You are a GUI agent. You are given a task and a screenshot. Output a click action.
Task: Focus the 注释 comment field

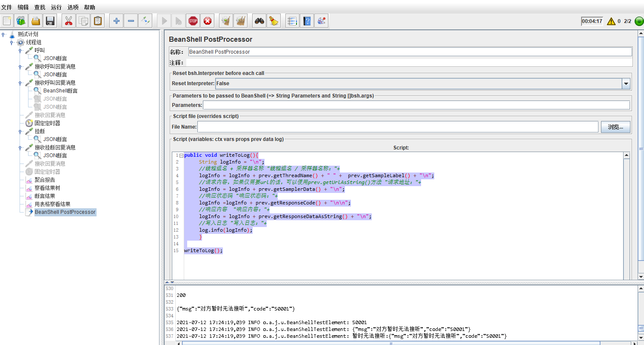pos(409,63)
